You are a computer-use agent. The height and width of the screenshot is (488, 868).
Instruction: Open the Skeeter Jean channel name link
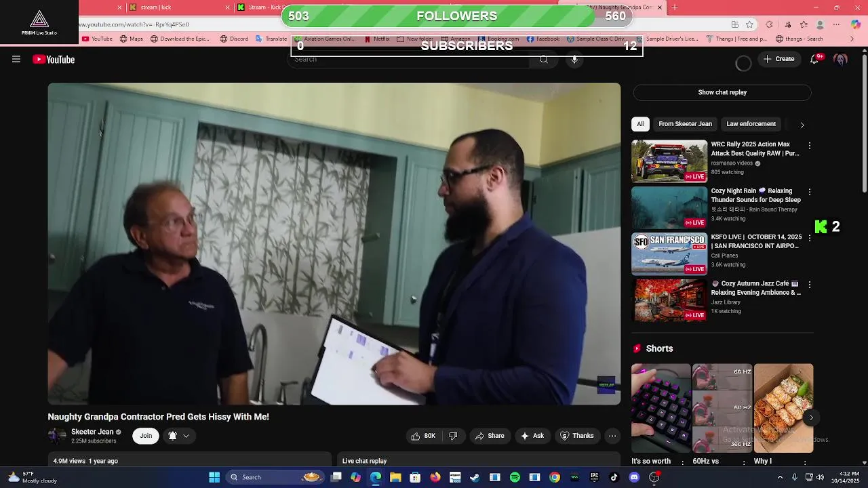point(92,432)
